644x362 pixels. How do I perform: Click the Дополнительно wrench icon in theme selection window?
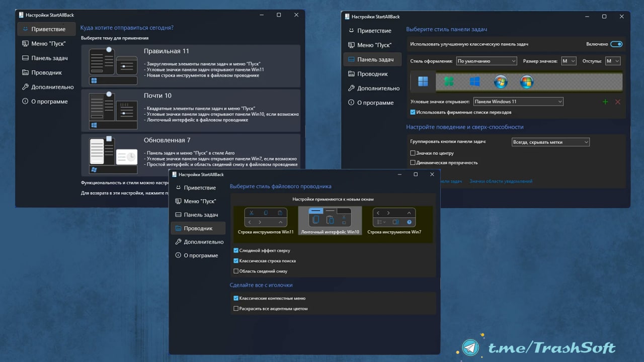[25, 87]
